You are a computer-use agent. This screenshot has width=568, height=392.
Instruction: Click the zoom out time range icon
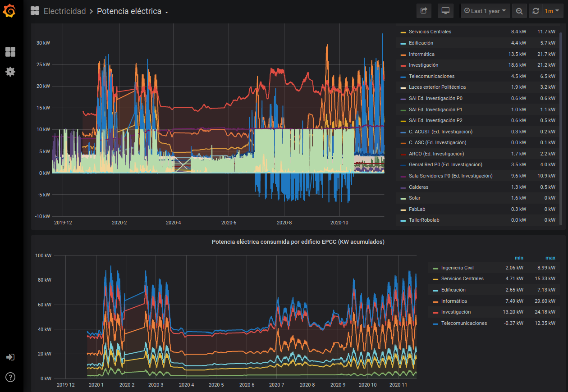coord(519,11)
